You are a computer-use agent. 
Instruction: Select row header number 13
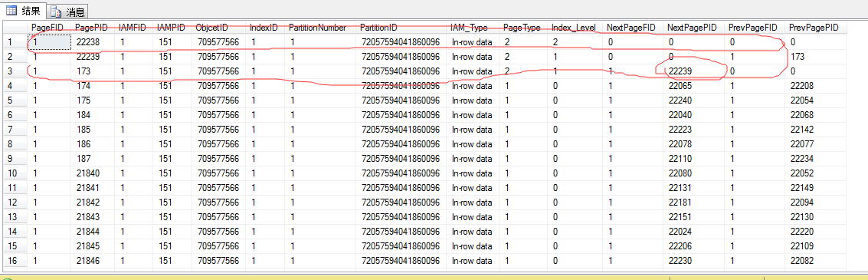tap(15, 217)
